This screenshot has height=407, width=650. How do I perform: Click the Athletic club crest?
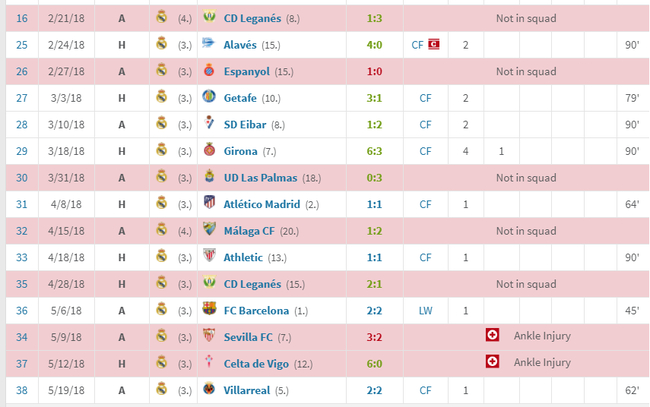tap(210, 257)
